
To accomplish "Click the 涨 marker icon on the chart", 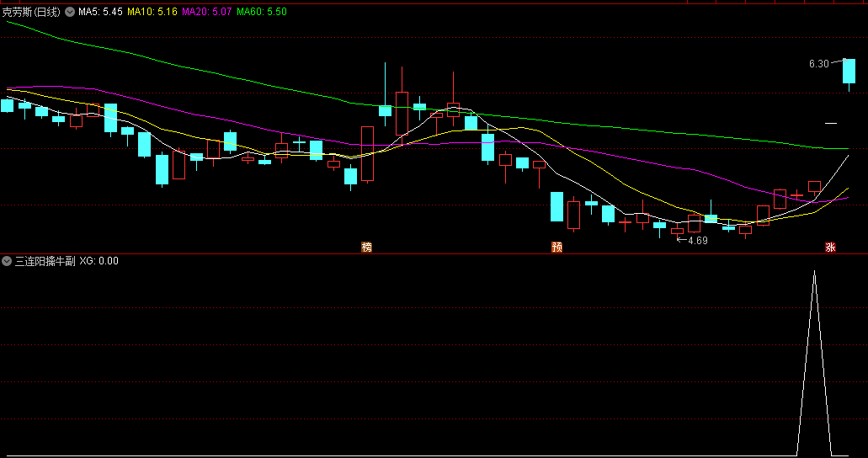I will [830, 247].
